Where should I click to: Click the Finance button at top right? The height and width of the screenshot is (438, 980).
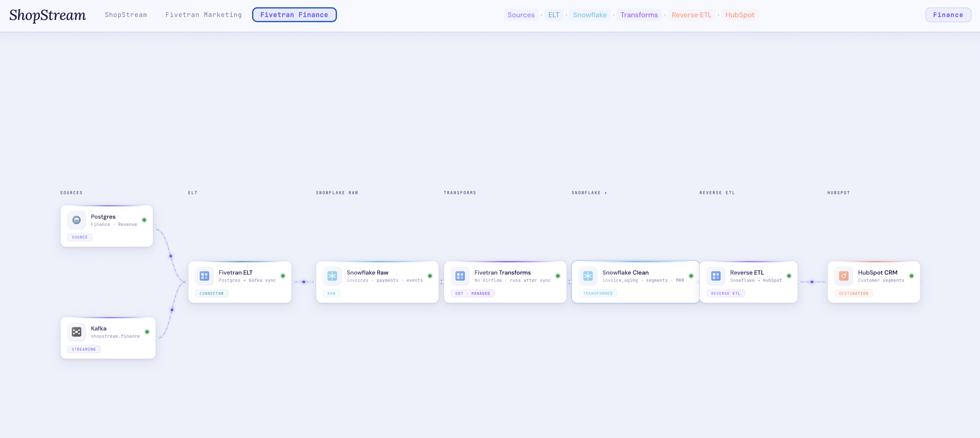pyautogui.click(x=948, y=15)
